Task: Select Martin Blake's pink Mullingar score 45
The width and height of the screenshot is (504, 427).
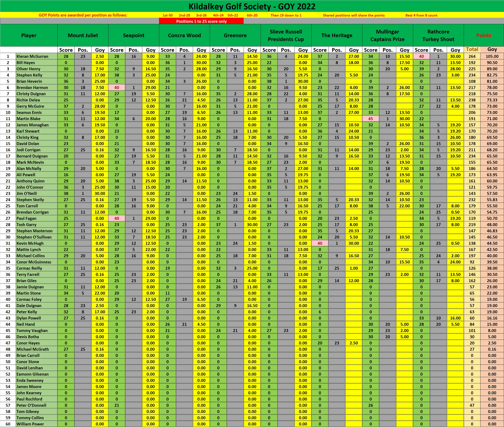Action: 371,119
